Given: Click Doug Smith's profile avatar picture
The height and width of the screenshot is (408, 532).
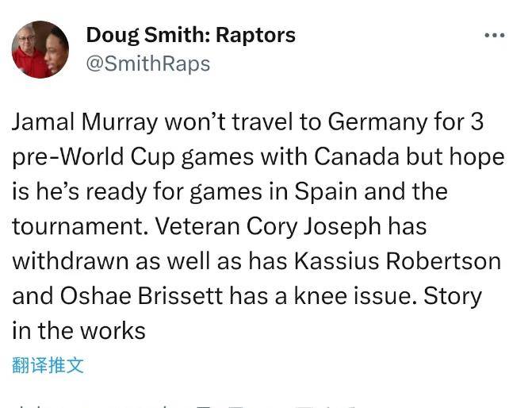Looking at the screenshot, I should (40, 50).
